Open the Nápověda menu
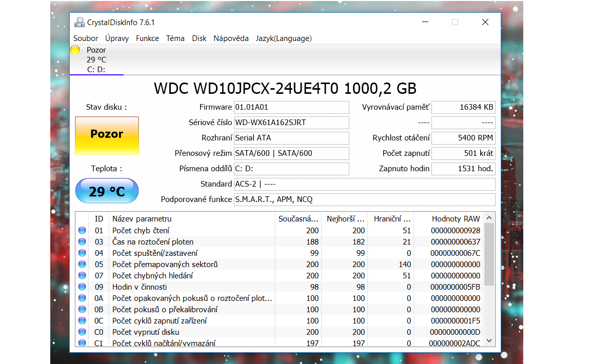This screenshot has height=364, width=591. (231, 38)
